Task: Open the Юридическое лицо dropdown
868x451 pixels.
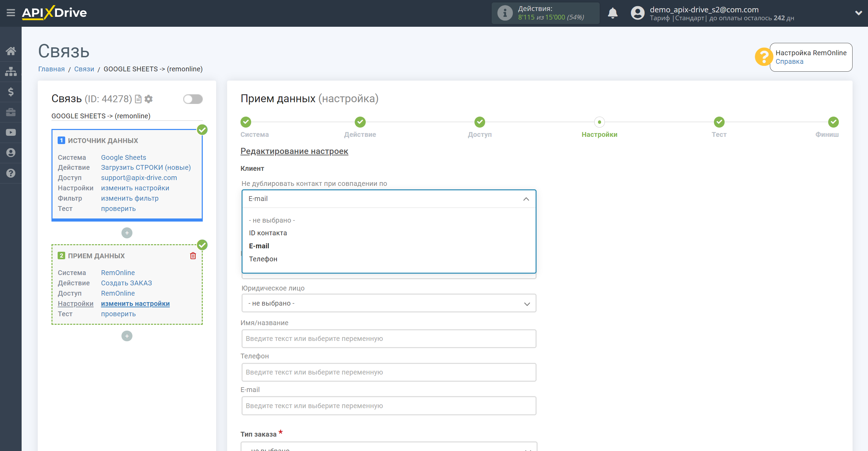Action: pyautogui.click(x=389, y=303)
